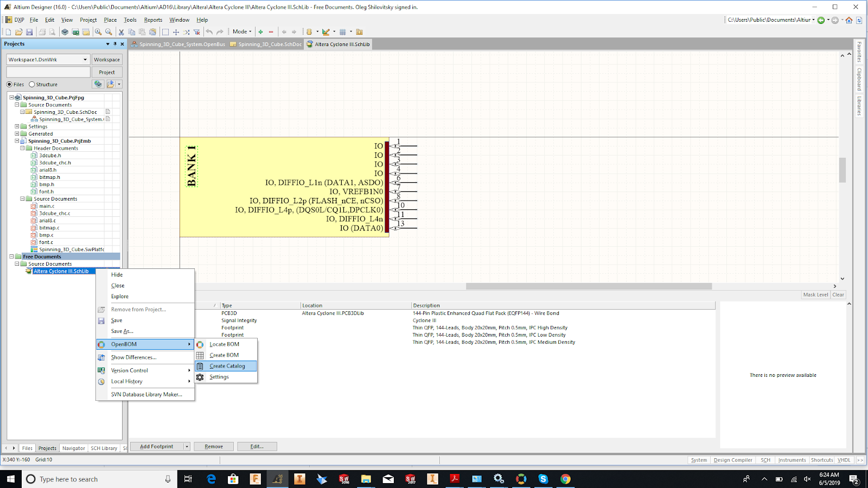Open Microsoft Edge from the taskbar
Viewport: 868px width, 488px height.
[x=211, y=479]
